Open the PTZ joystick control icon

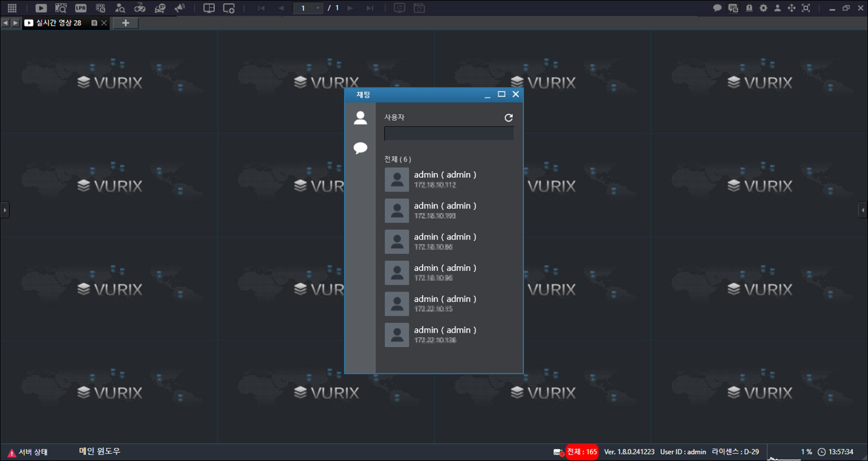[x=140, y=8]
